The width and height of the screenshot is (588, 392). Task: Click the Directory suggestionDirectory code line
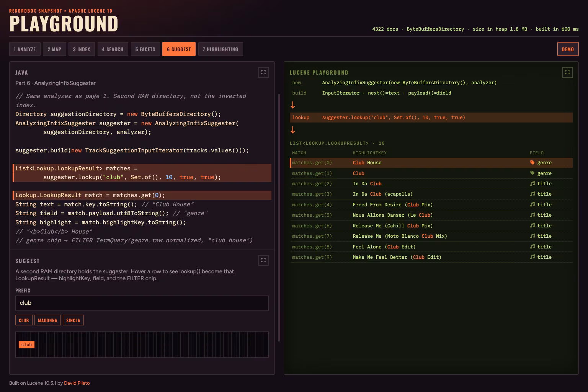tap(118, 114)
